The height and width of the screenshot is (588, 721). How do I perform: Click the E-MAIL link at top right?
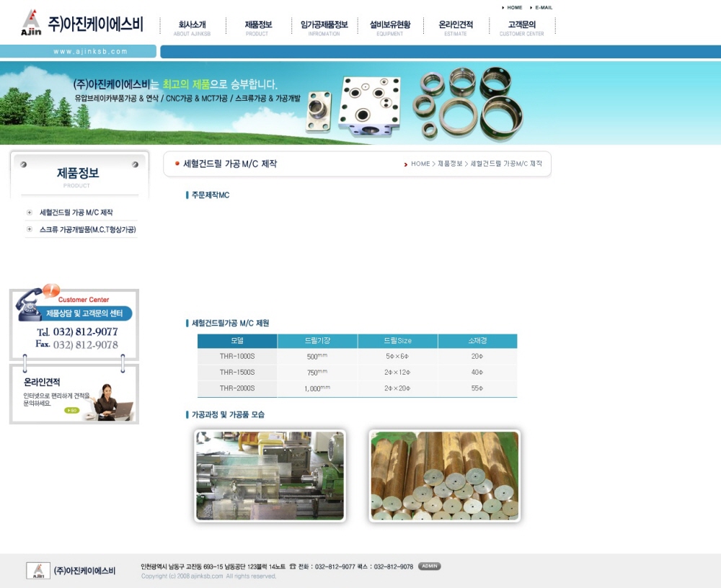pyautogui.click(x=544, y=7)
